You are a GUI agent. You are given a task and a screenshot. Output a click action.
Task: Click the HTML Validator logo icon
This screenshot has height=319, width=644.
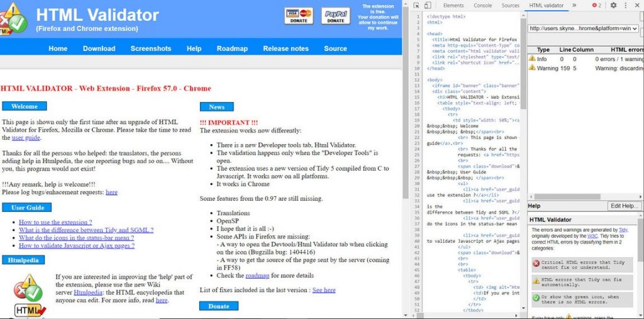pyautogui.click(x=14, y=18)
